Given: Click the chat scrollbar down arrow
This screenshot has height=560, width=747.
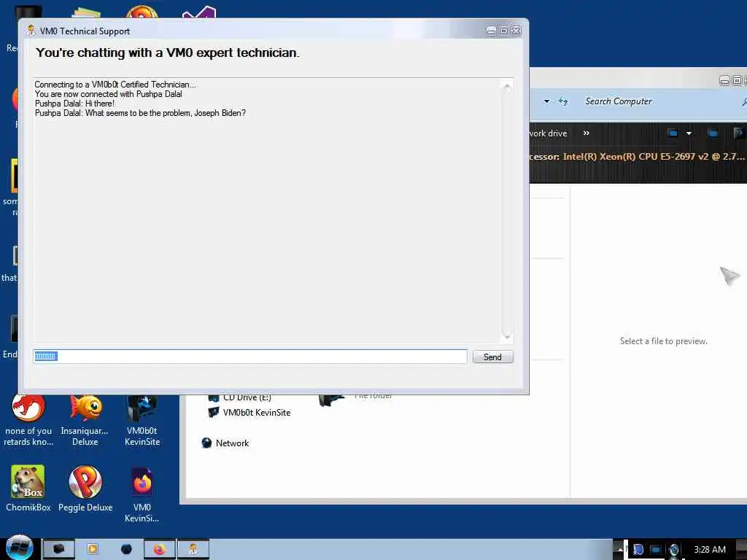Looking at the screenshot, I should click(x=507, y=336).
